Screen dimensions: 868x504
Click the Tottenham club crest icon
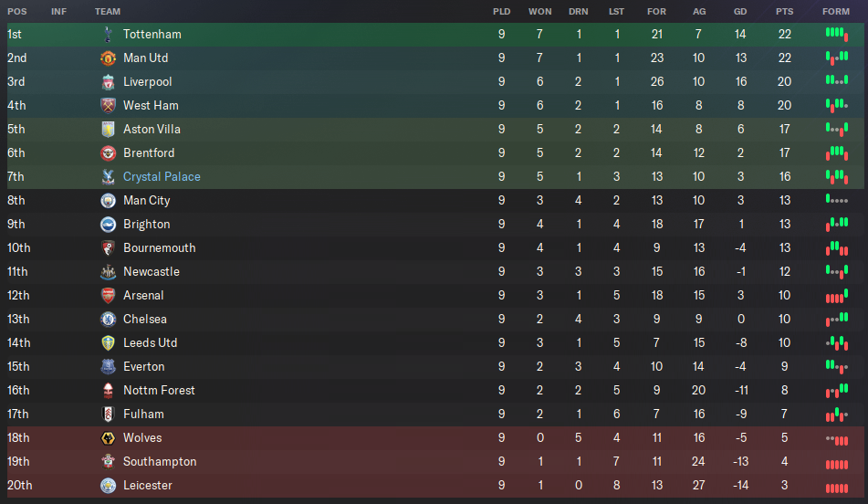tap(108, 35)
